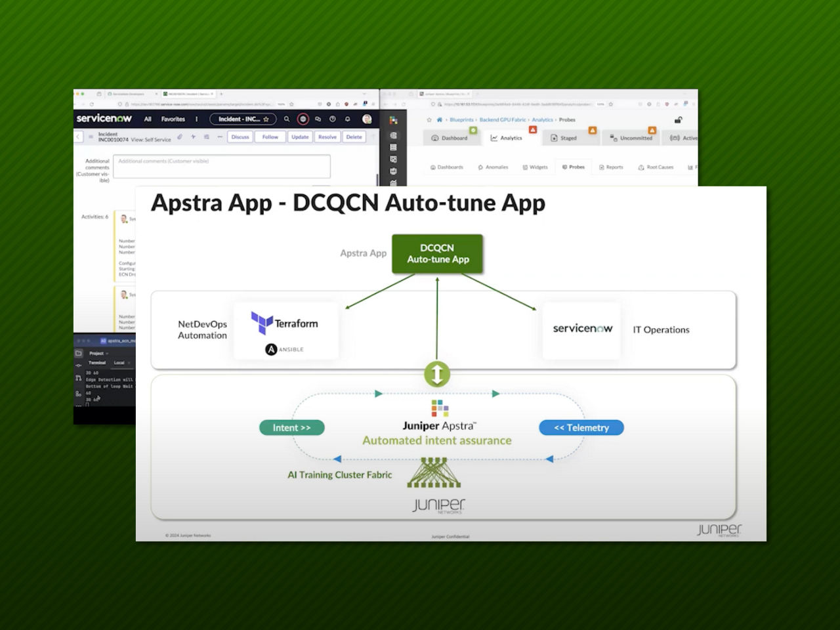Open the ServiceNow notifications bell
Image resolution: width=840 pixels, height=630 pixels.
coord(348,119)
